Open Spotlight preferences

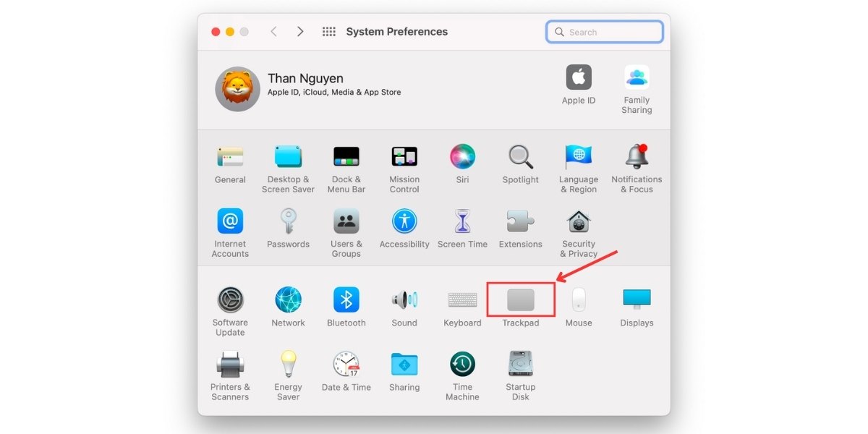[x=521, y=156]
